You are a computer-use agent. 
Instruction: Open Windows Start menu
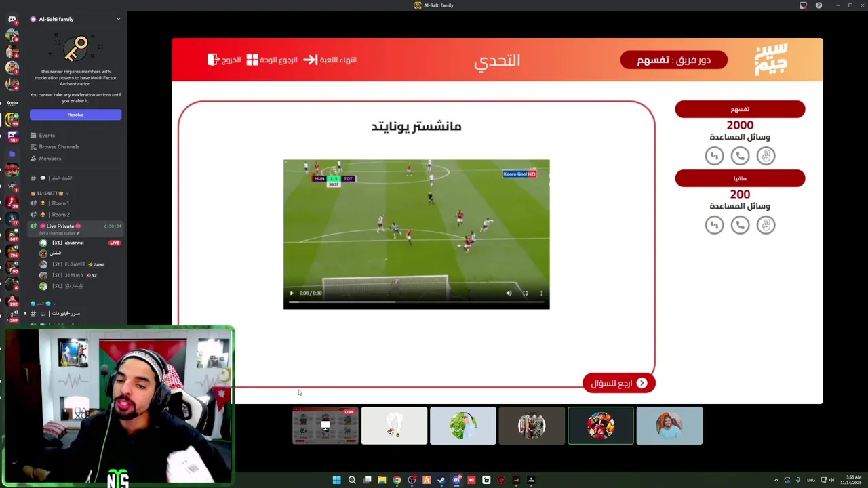[336, 480]
